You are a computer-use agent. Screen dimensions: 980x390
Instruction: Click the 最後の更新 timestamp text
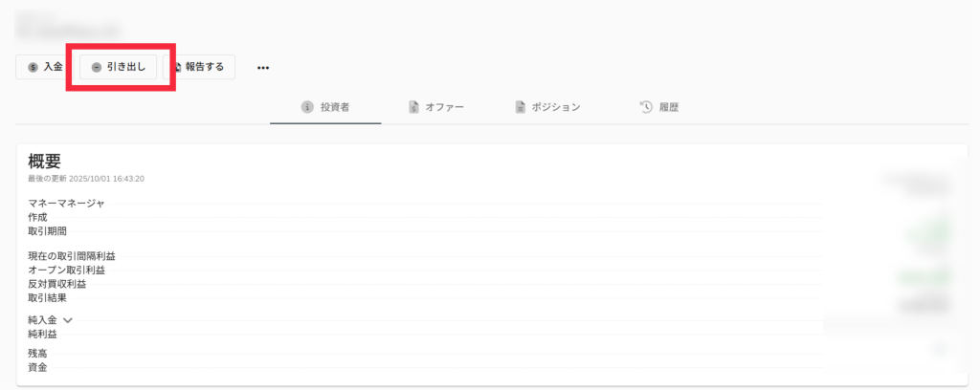[x=86, y=179]
